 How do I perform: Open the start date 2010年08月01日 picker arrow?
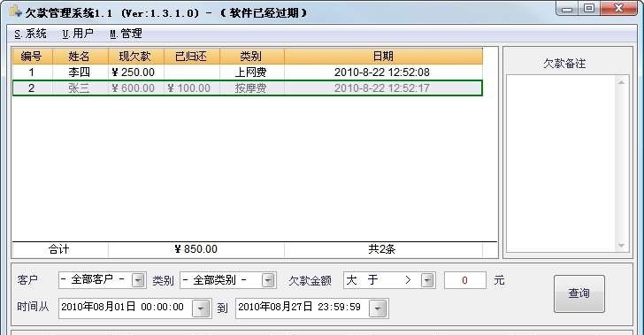(x=201, y=308)
